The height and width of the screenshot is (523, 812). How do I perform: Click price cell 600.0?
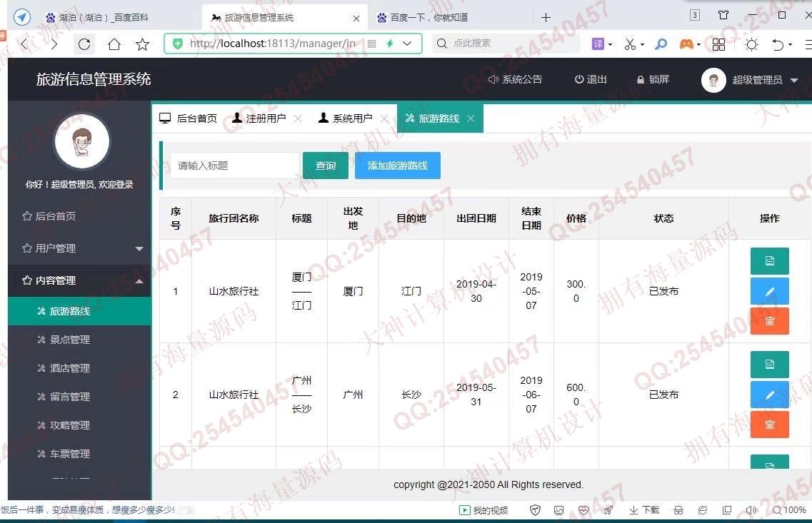(576, 395)
